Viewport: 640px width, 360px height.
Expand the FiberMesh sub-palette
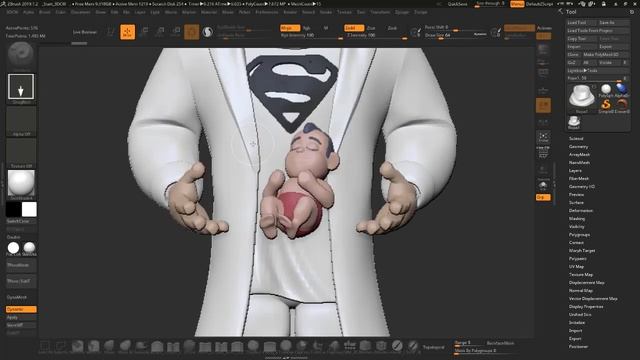click(x=579, y=178)
